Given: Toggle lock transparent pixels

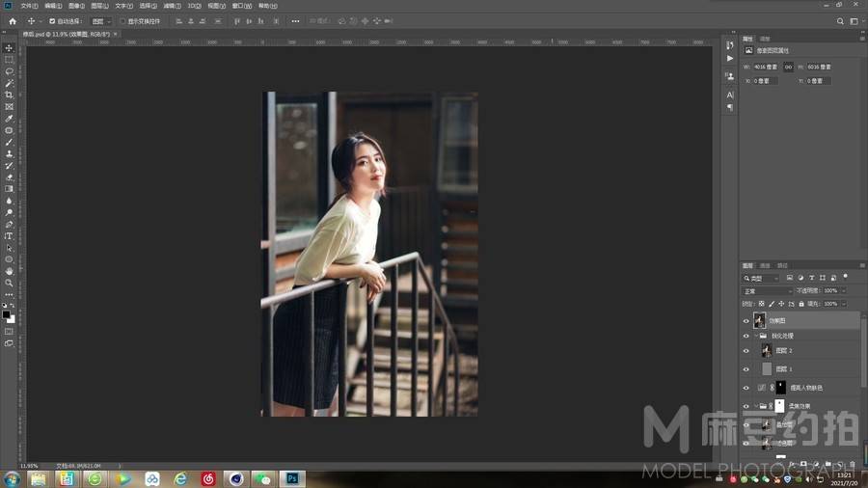Looking at the screenshot, I should (x=761, y=304).
